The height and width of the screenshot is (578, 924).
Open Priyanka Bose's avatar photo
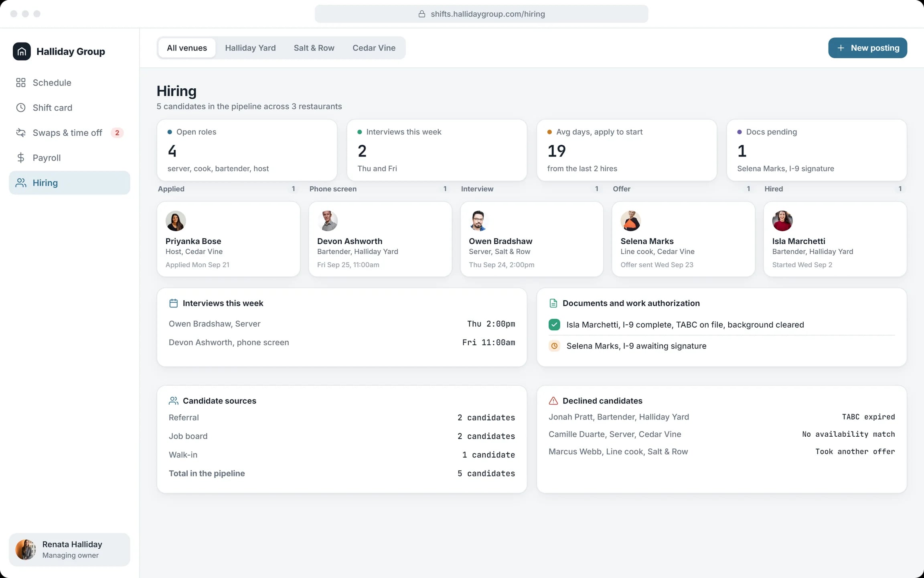(176, 221)
